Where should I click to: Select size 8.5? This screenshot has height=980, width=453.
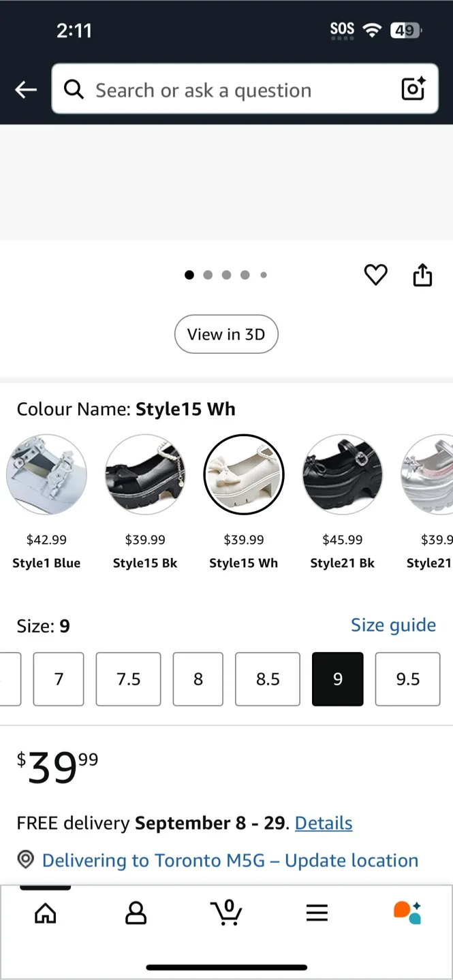tap(268, 679)
